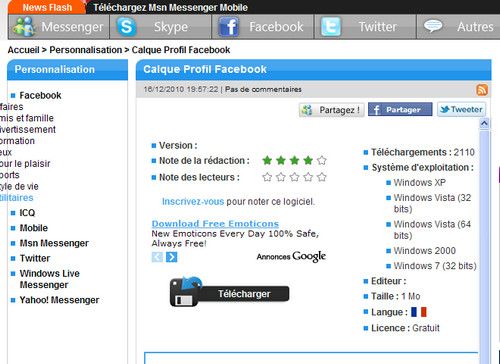Open Download Free Emoticons ad link
The image size is (500, 364).
[x=215, y=224]
